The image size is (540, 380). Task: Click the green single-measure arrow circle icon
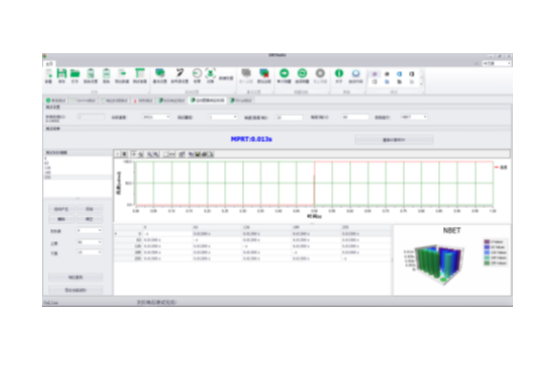[x=284, y=73]
